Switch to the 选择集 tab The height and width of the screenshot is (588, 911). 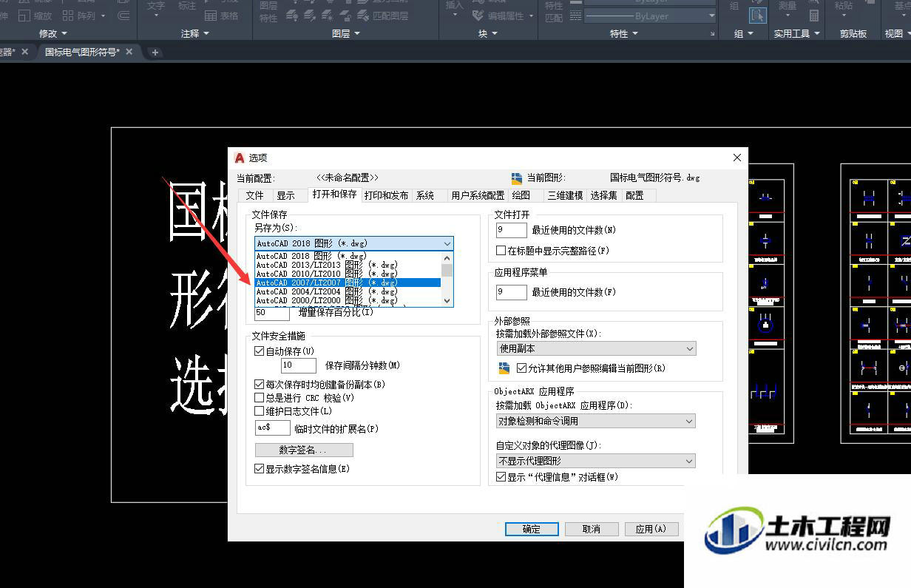604,195
